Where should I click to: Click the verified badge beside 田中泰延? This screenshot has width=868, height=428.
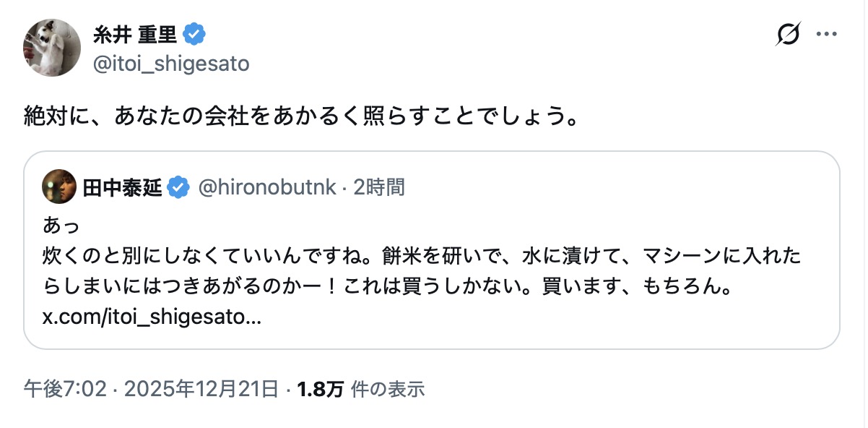(178, 188)
